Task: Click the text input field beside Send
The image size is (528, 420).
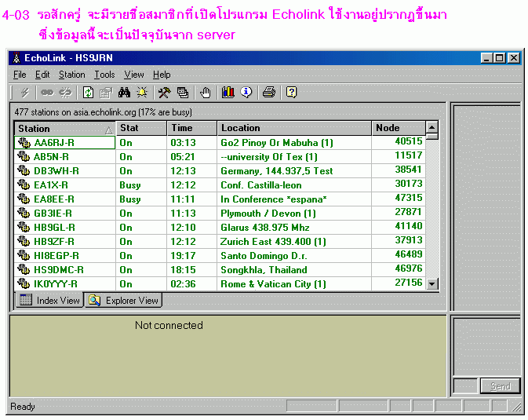Action: click(466, 386)
